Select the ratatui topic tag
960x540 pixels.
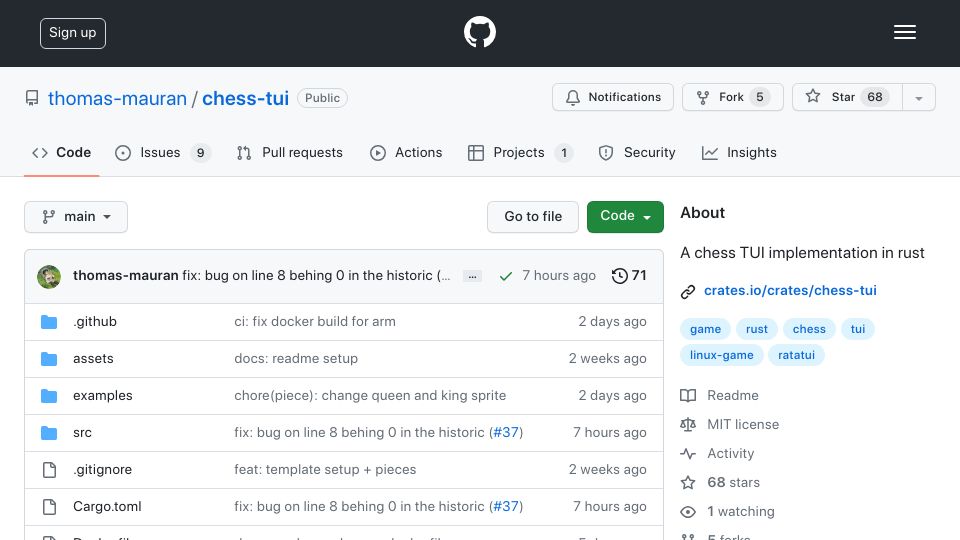[796, 355]
